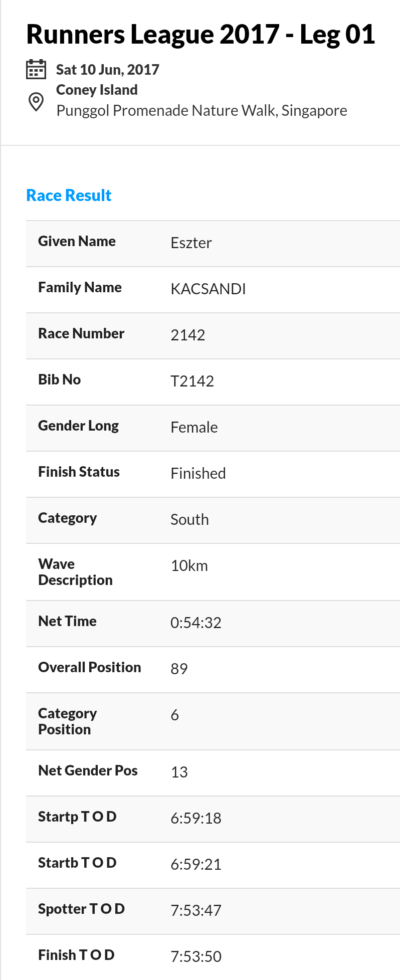Click the family name KACSANDI
This screenshot has width=400, height=980.
pyautogui.click(x=208, y=289)
